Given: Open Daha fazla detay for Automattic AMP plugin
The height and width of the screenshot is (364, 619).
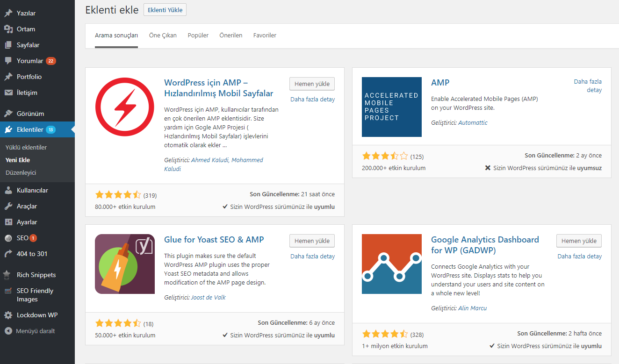Looking at the screenshot, I should coord(588,86).
